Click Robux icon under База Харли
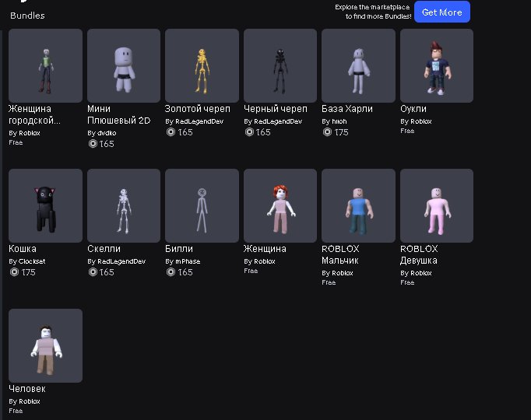The width and height of the screenshot is (531, 420). click(x=328, y=132)
